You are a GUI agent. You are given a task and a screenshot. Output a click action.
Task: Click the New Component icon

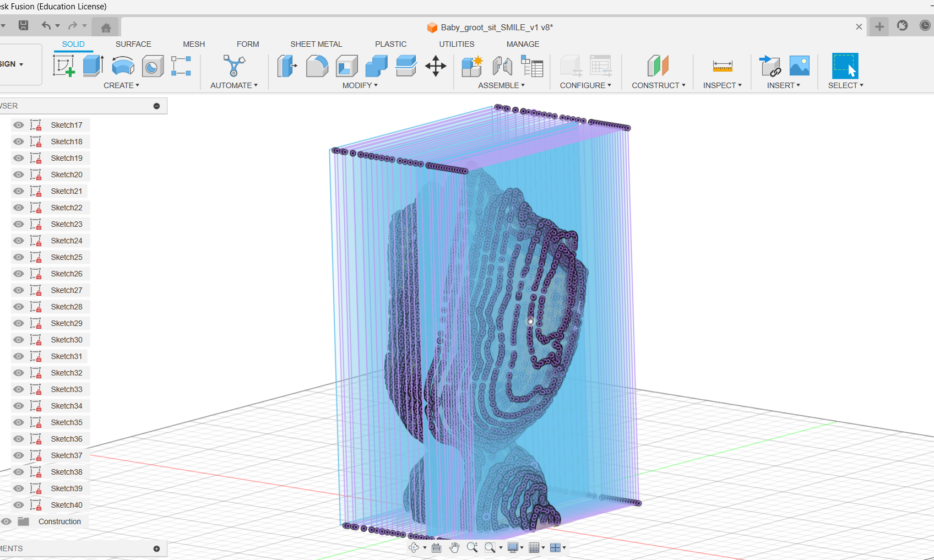tap(472, 66)
